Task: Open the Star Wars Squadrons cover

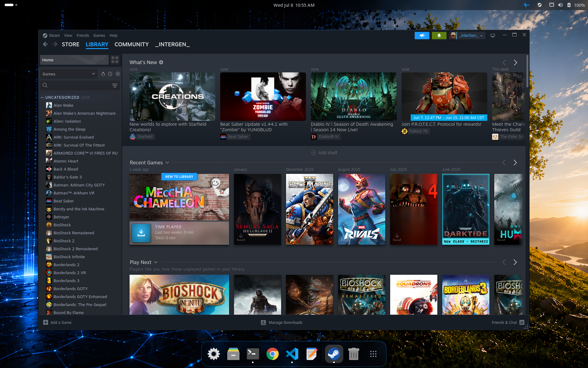Action: [x=414, y=295]
